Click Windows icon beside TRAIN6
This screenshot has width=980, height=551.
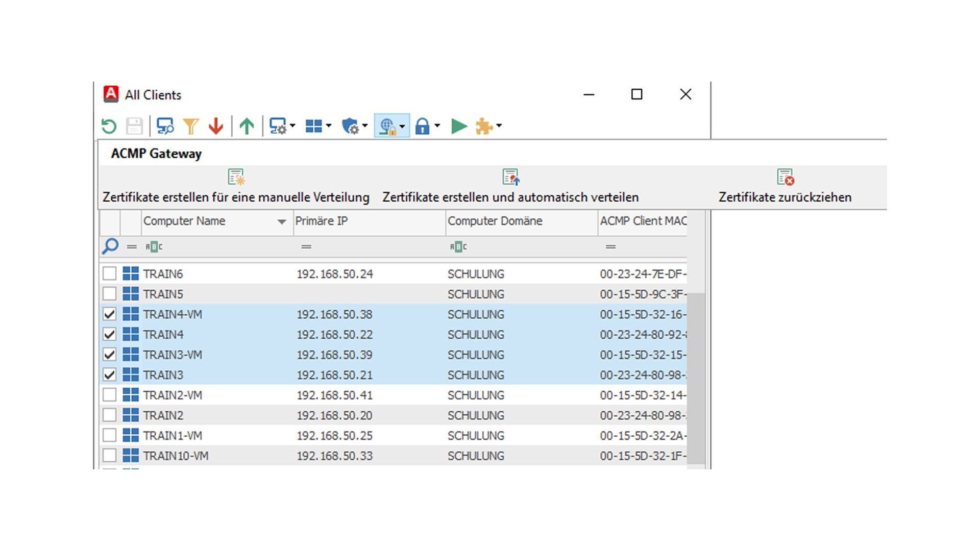tap(131, 273)
